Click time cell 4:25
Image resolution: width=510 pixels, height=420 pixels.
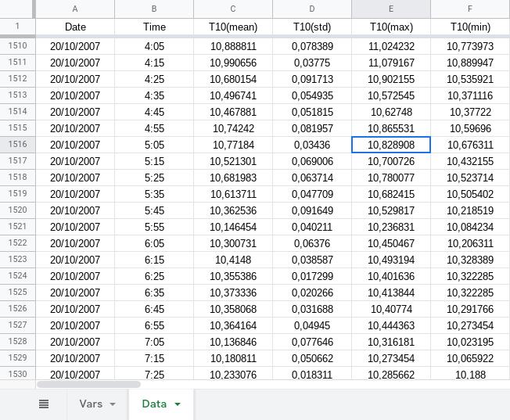(x=154, y=79)
